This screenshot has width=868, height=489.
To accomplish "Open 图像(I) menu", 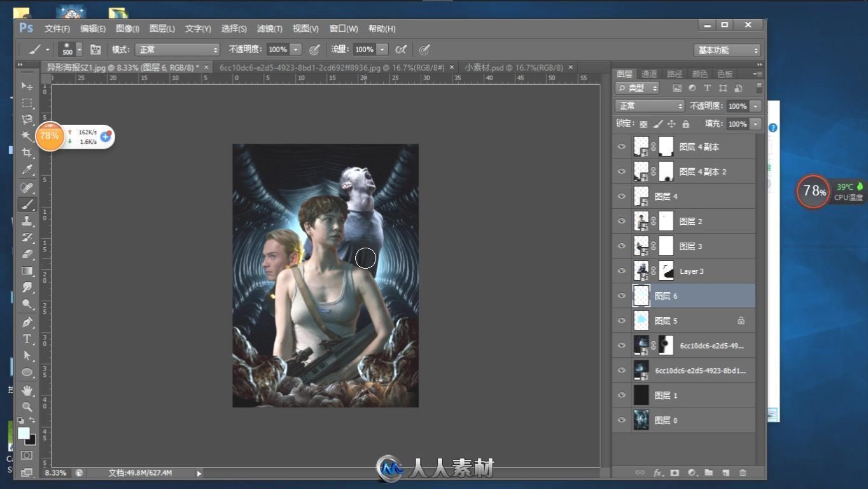I will tap(127, 28).
